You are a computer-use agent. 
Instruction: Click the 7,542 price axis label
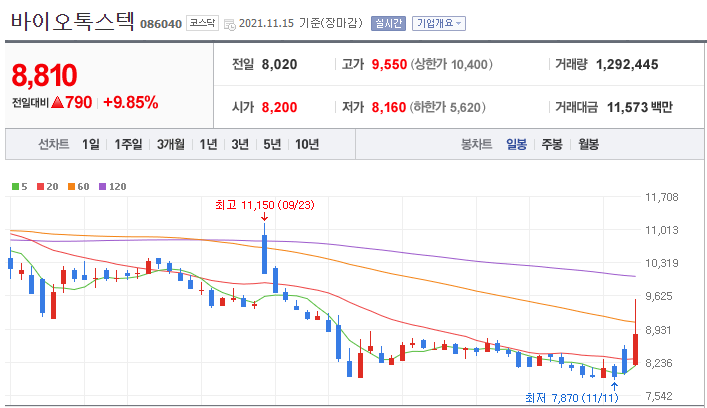[661, 396]
